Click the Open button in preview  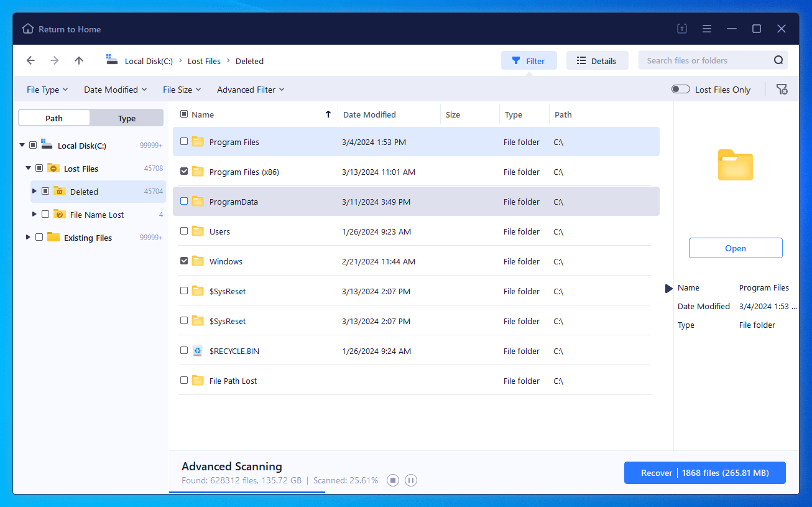coord(736,248)
